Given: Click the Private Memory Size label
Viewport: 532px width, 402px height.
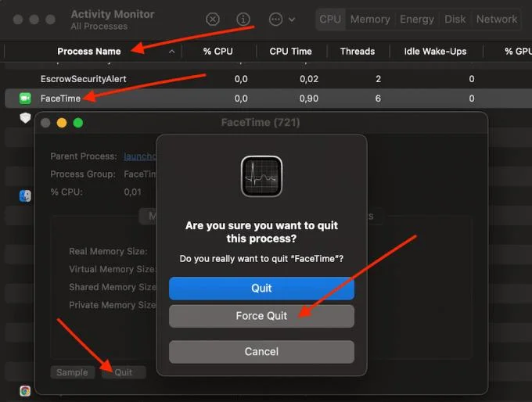Looking at the screenshot, I should point(113,305).
